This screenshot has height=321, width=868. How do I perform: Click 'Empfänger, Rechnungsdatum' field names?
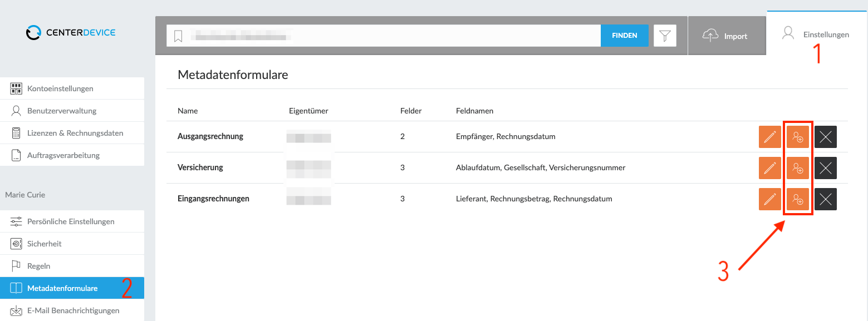coord(506,136)
